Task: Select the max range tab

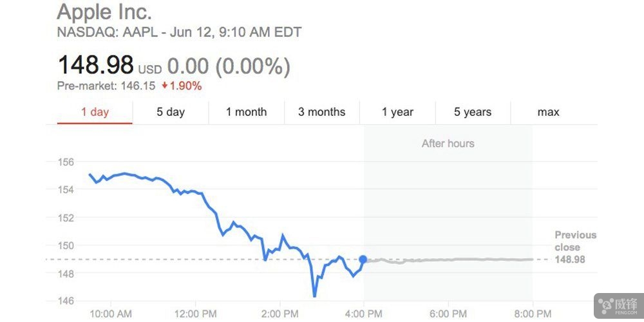Action: pos(548,112)
